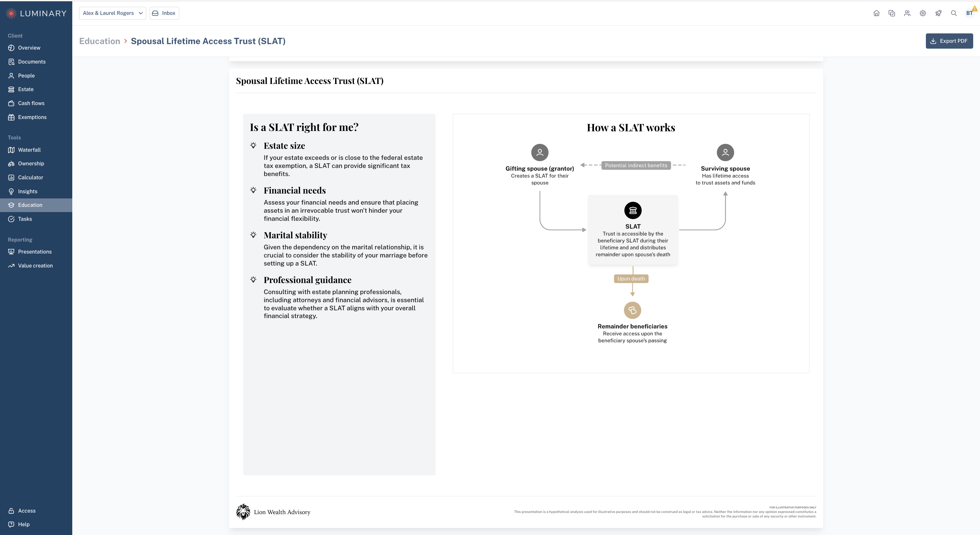Click the users icon in top bar
Screen dimensions: 980x535
tap(907, 13)
